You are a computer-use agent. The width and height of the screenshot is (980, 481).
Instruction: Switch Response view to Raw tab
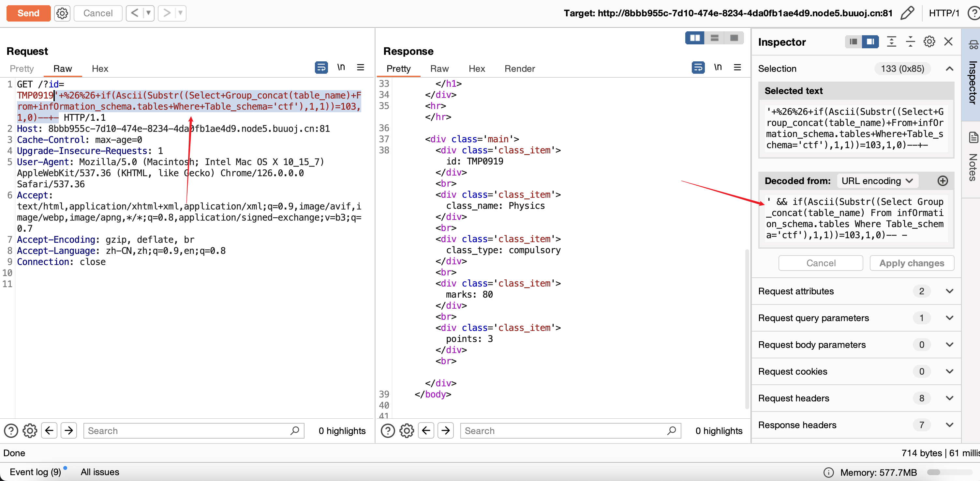[x=439, y=69]
